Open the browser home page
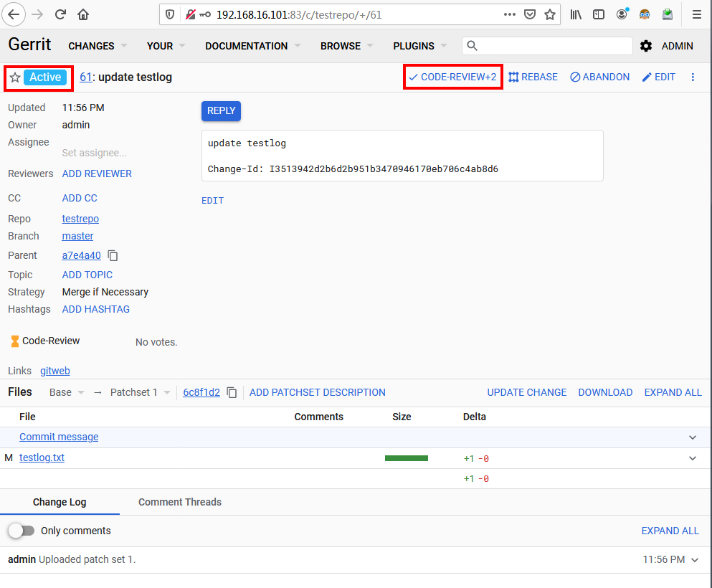 (x=83, y=14)
